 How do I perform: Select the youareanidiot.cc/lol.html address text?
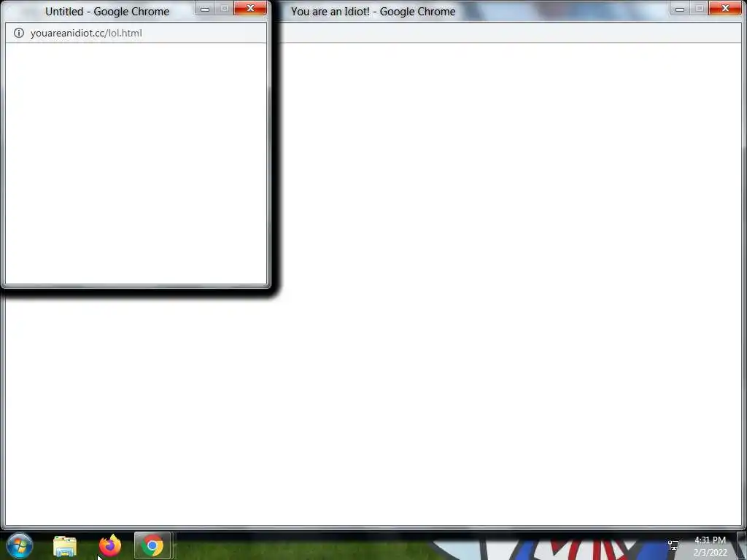click(86, 33)
